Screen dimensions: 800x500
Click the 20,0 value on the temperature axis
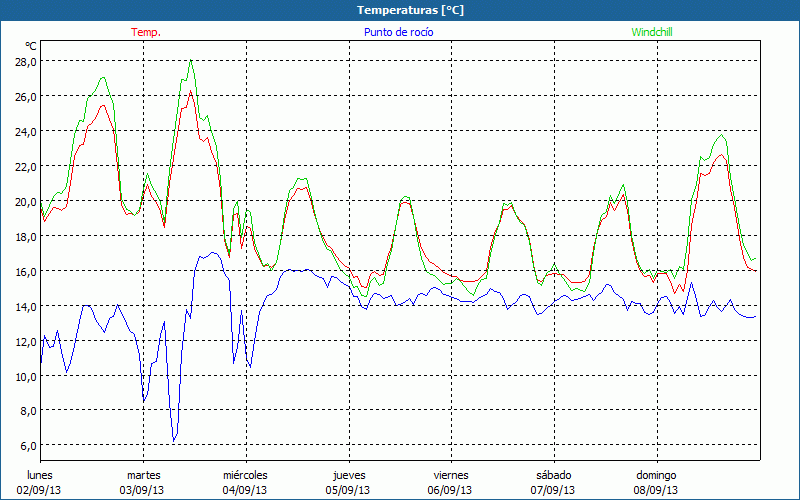point(25,201)
